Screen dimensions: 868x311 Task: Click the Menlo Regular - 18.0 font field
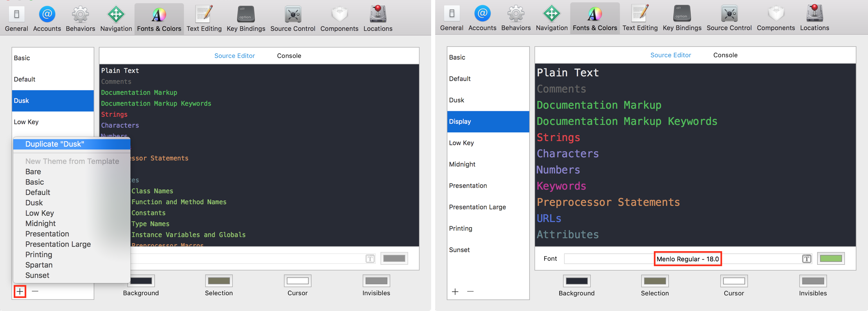tap(687, 259)
